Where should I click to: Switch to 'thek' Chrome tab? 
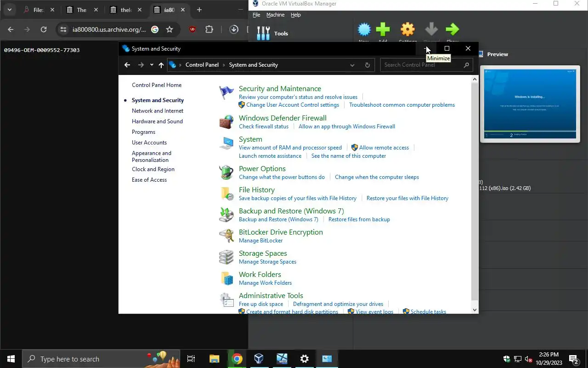[x=125, y=10]
